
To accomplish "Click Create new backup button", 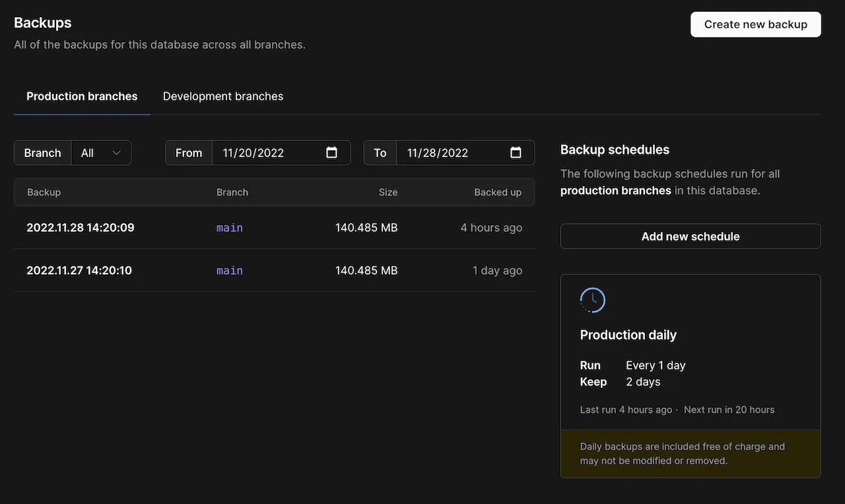I will coord(755,24).
